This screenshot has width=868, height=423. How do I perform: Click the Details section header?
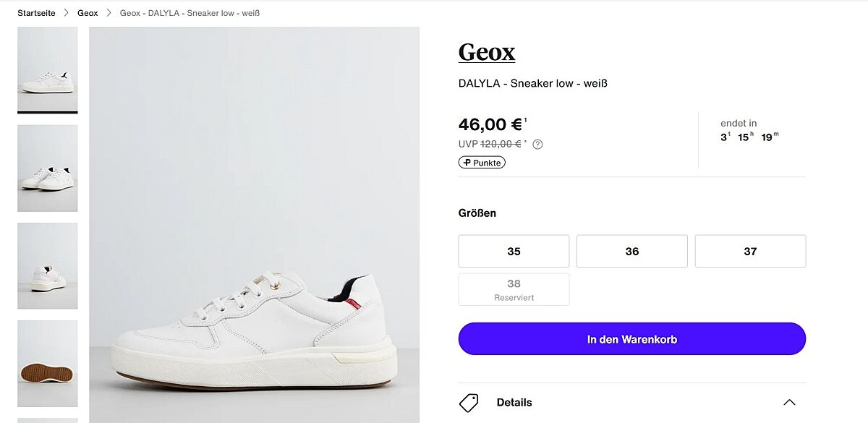coord(514,403)
